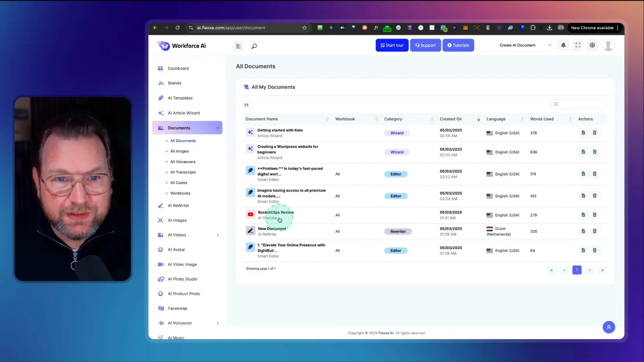The image size is (644, 362).
Task: Bookmark this page with the star icon
Action: [304, 28]
